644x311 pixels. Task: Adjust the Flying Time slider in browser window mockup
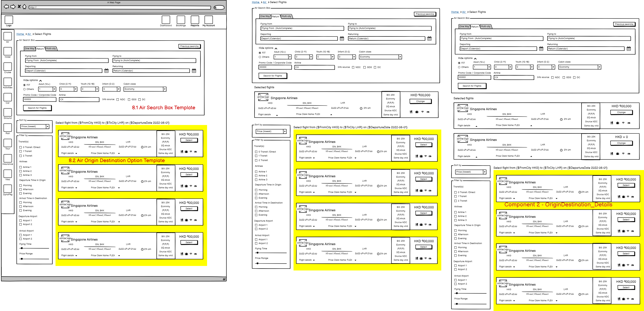(x=22, y=248)
